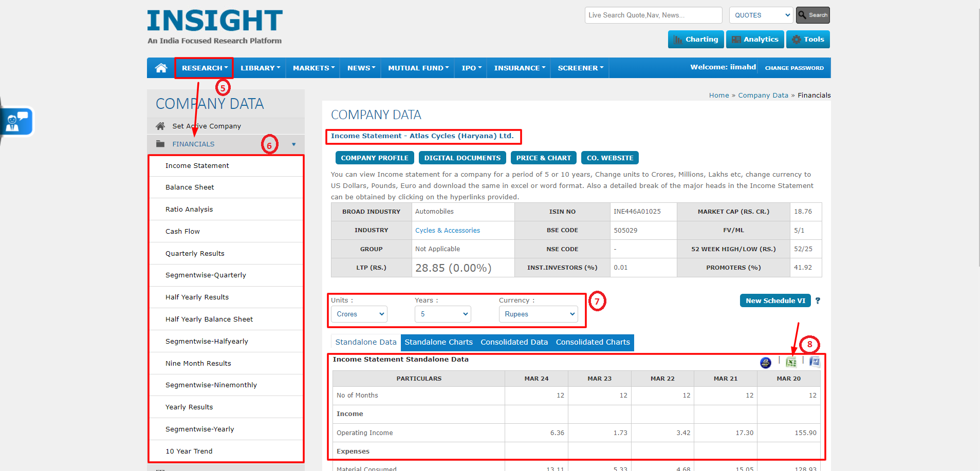The width and height of the screenshot is (980, 471).
Task: Click the home icon in the navigation bar
Action: pos(161,68)
